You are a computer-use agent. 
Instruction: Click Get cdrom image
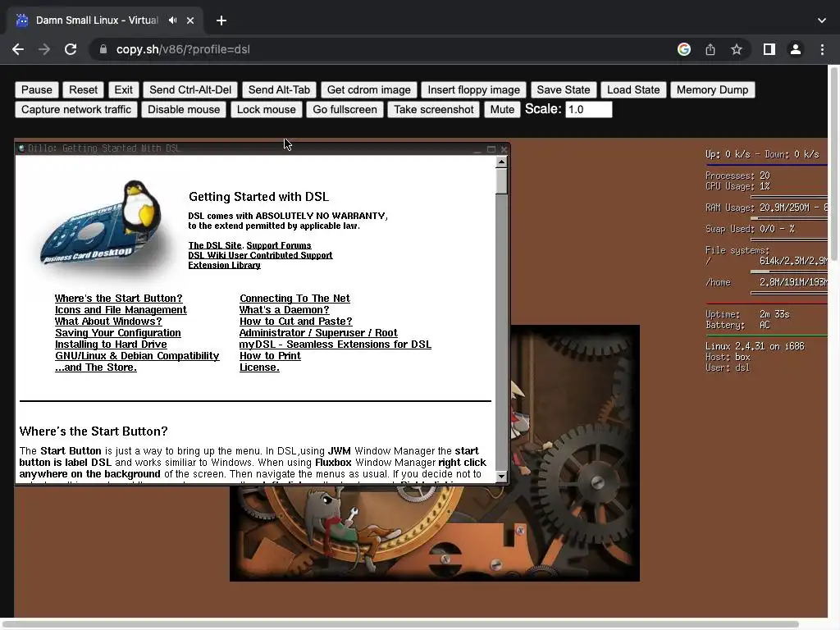(368, 89)
